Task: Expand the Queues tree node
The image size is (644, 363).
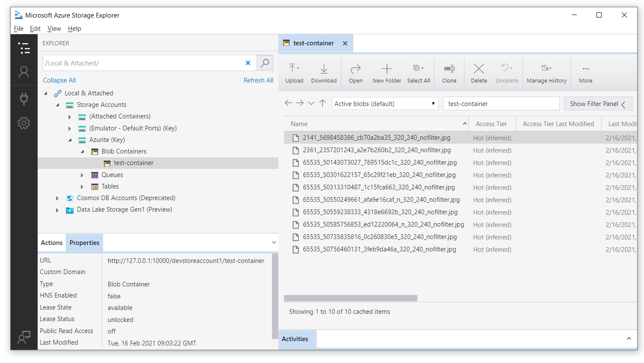Action: click(82, 175)
